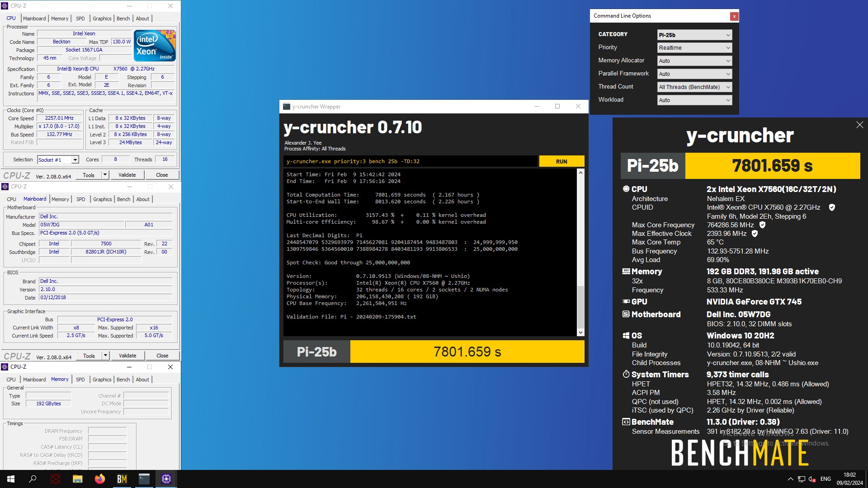Image resolution: width=868 pixels, height=488 pixels.
Task: Open the Parallel Framework dropdown
Action: pyautogui.click(x=694, y=74)
